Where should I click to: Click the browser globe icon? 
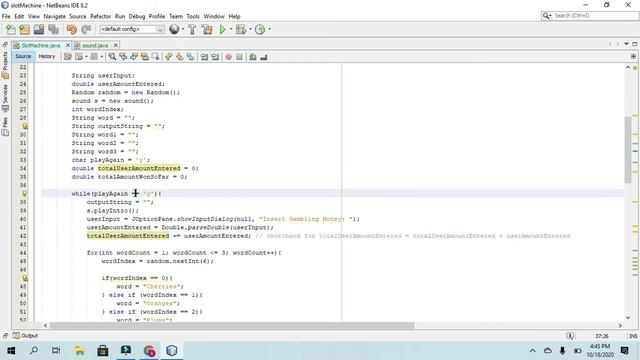(174, 29)
